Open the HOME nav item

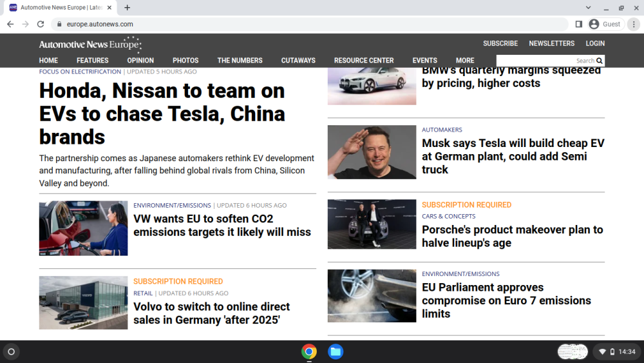click(48, 61)
